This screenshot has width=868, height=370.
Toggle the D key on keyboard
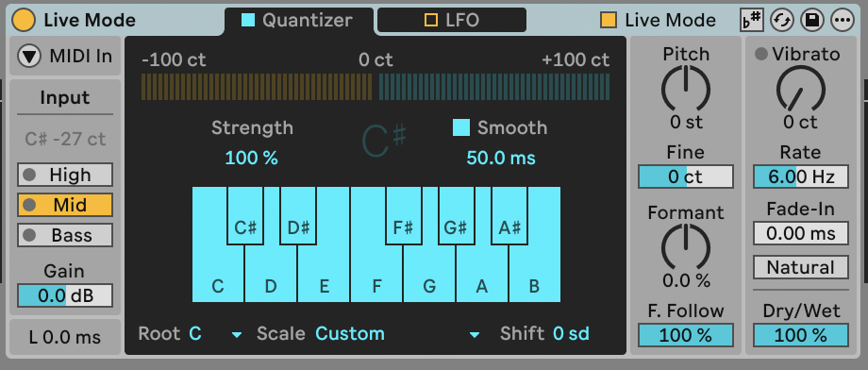(x=271, y=274)
